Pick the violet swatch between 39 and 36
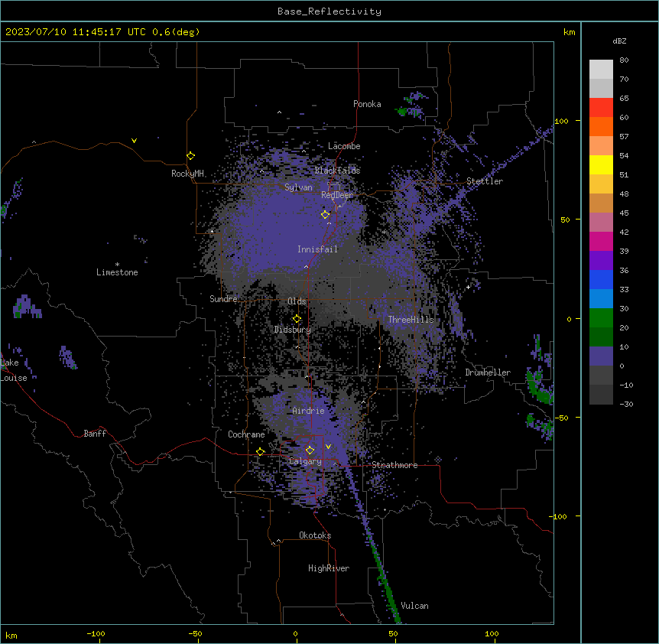This screenshot has width=659, height=644. tap(601, 260)
